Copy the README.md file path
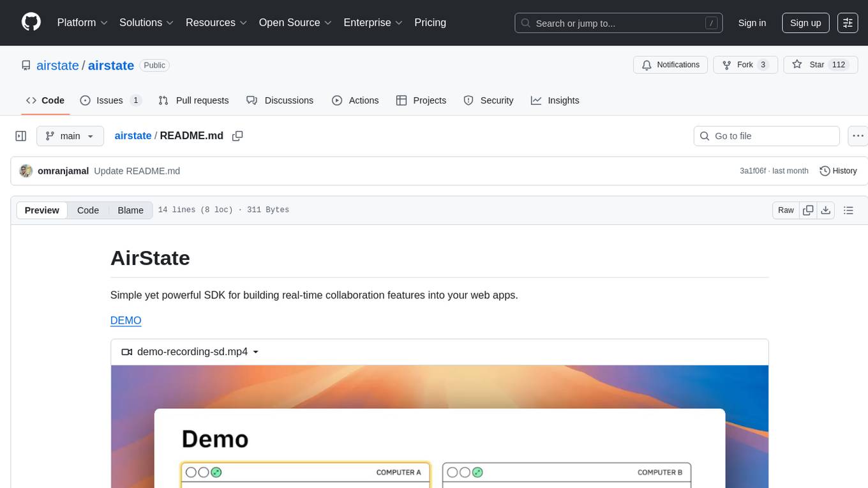Image resolution: width=868 pixels, height=488 pixels. point(237,136)
